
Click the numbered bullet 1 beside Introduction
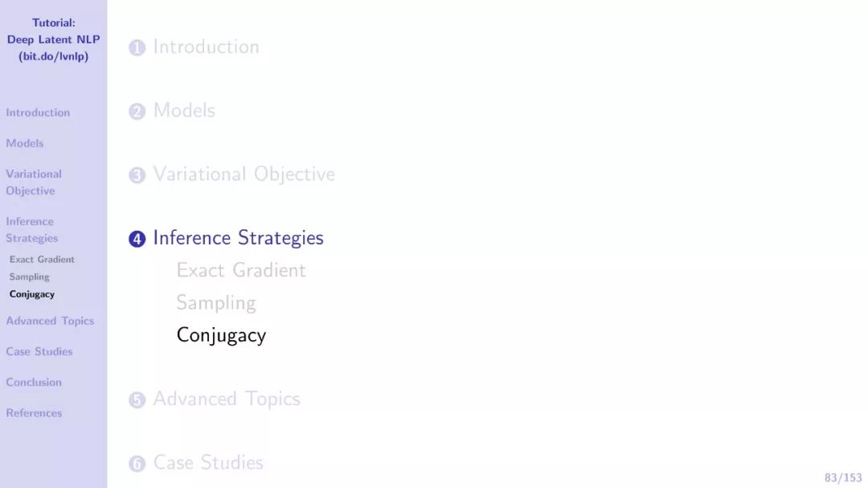(137, 47)
